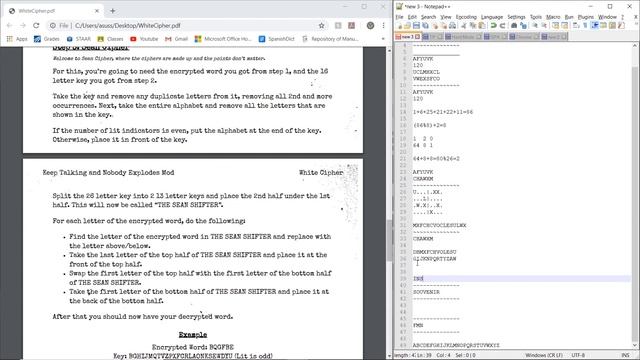Screen dimensions: 640x360
Task: Close the WhiteCipher.pdf Chrome tab
Action: click(97, 11)
